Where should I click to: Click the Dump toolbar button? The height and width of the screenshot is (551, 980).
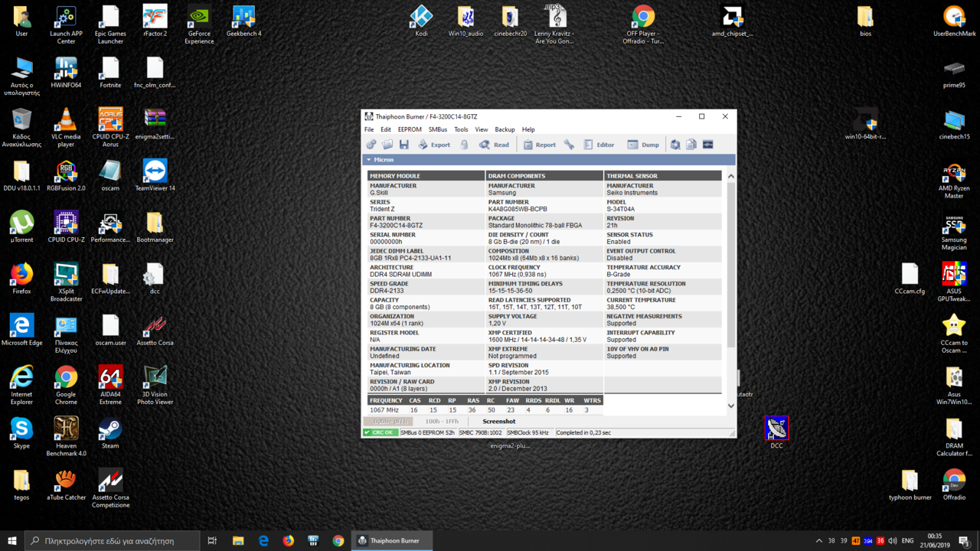(x=643, y=145)
